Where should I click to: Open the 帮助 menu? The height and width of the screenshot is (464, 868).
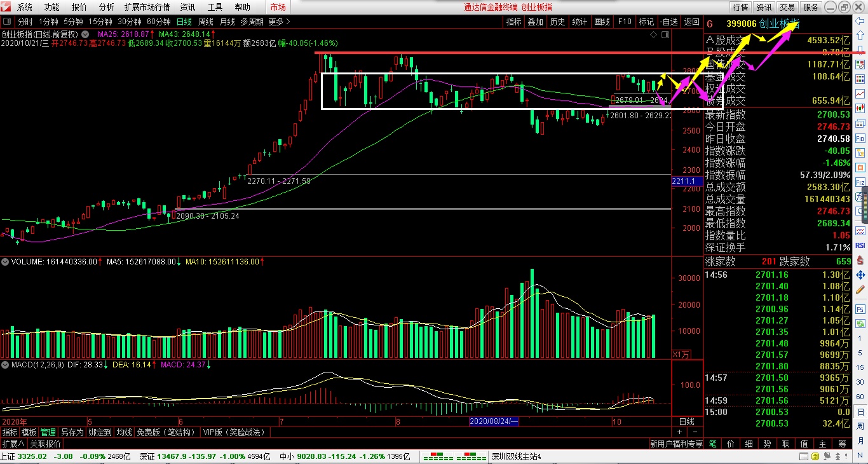tap(242, 7)
